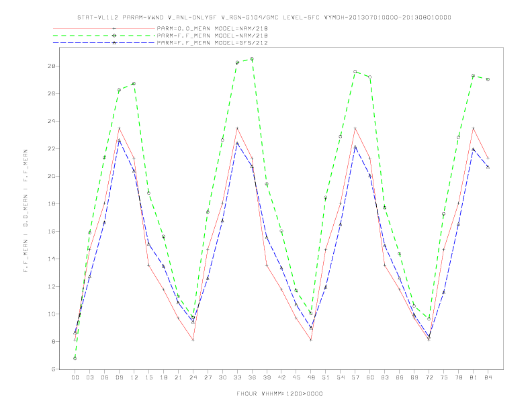This screenshot has height=411, width=532.
Task: Click x-axis tick label 00
Action: pyautogui.click(x=75, y=377)
